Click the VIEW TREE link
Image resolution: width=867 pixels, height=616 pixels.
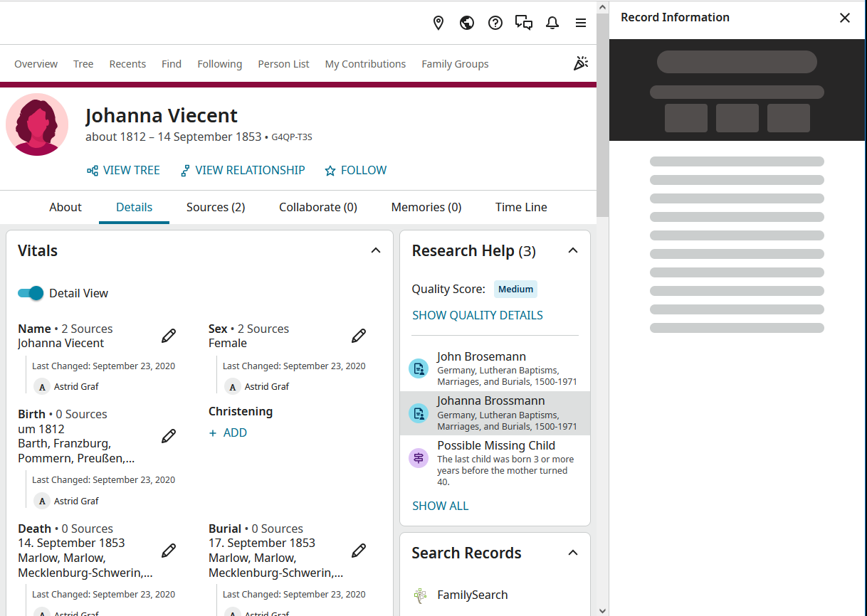(x=123, y=170)
